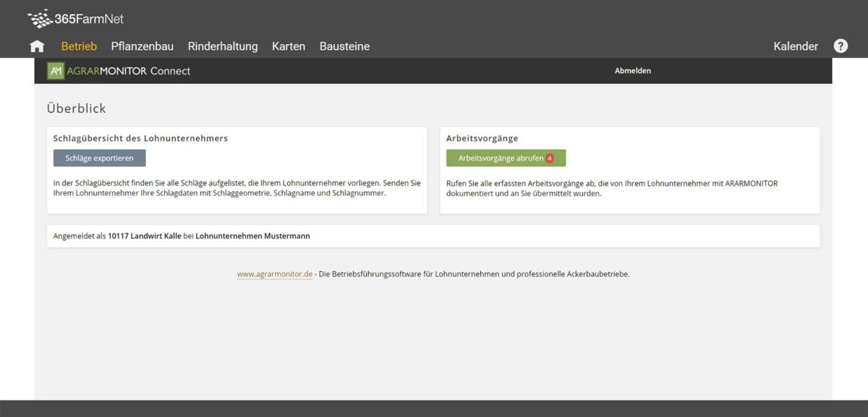The image size is (868, 417).
Task: Open the Kalender
Action: [x=796, y=46]
